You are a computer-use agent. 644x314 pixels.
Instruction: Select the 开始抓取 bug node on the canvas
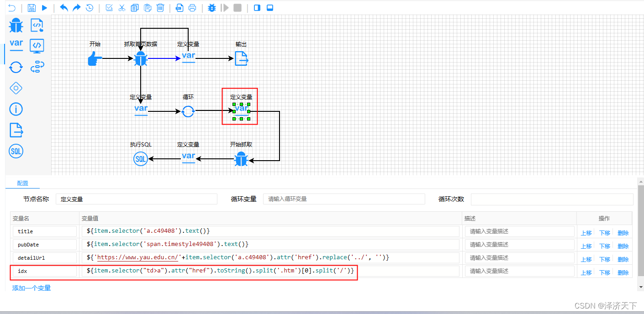tap(241, 159)
